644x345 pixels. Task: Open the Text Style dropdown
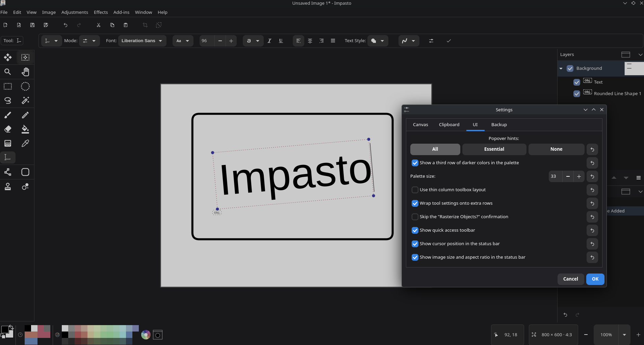click(x=378, y=41)
